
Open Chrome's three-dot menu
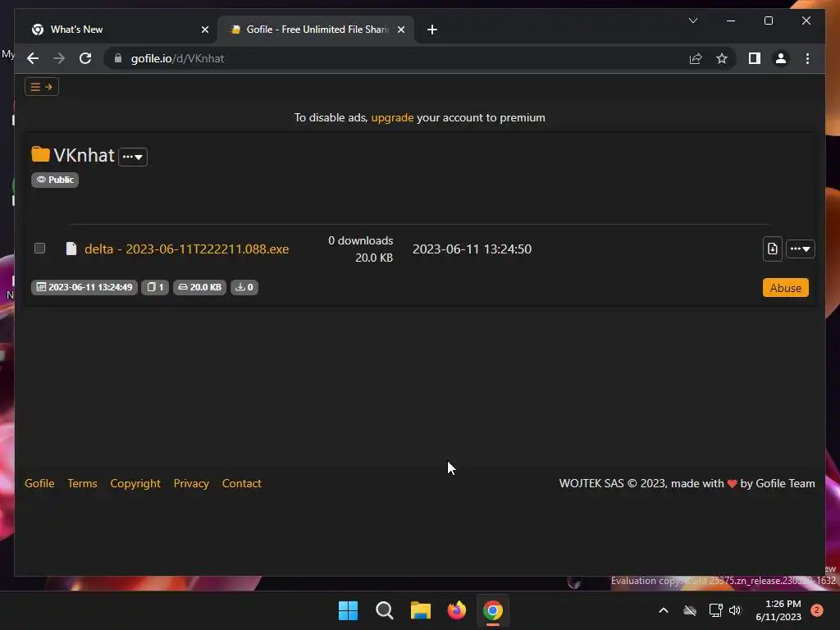click(x=807, y=58)
